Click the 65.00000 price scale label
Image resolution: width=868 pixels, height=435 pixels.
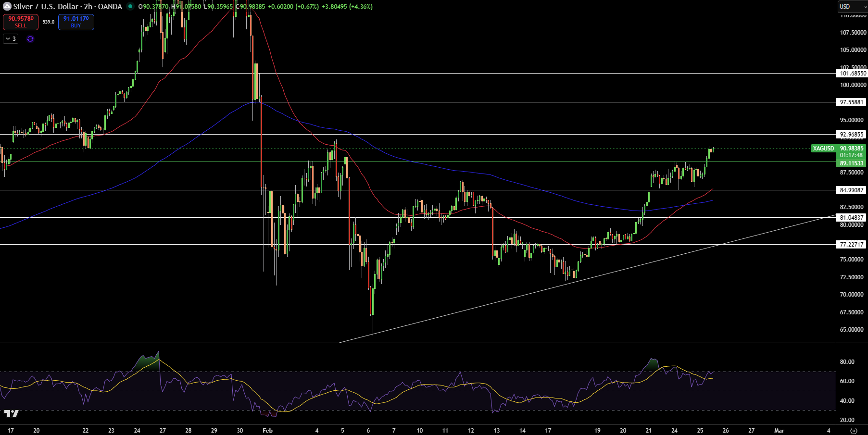point(852,330)
